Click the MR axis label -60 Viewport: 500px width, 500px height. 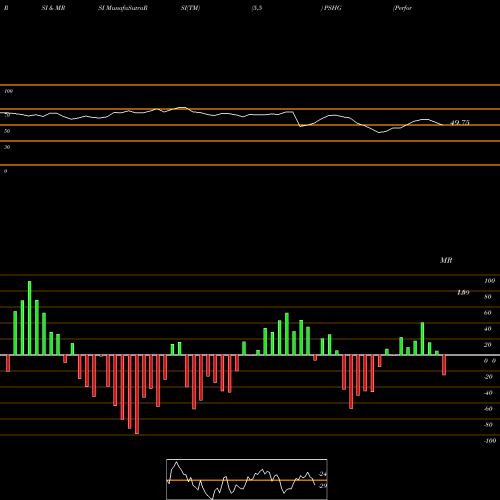coord(488,409)
